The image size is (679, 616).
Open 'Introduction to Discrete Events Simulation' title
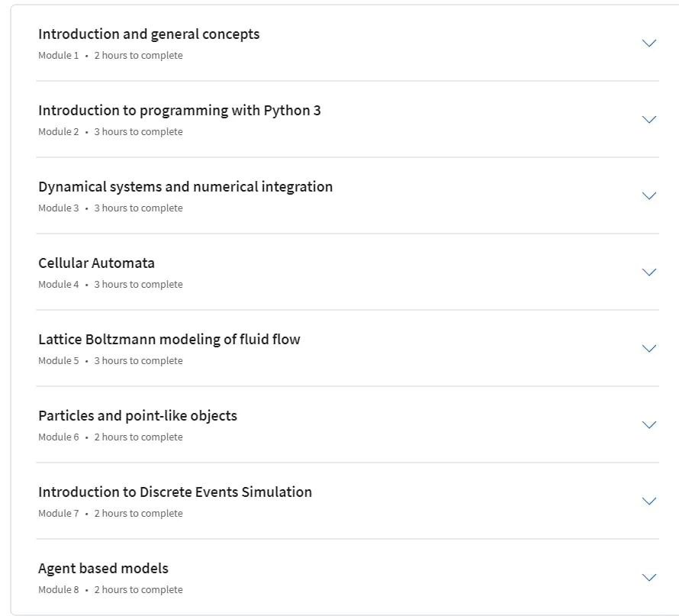[x=175, y=492]
